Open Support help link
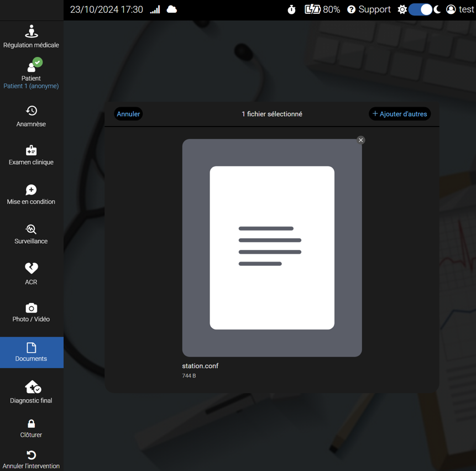Image resolution: width=476 pixels, height=471 pixels. click(369, 9)
